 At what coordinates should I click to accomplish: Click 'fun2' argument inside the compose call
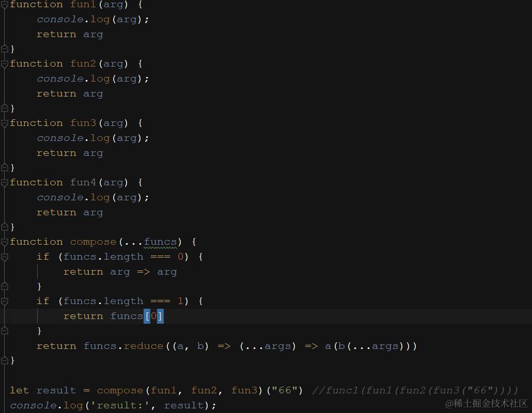204,390
